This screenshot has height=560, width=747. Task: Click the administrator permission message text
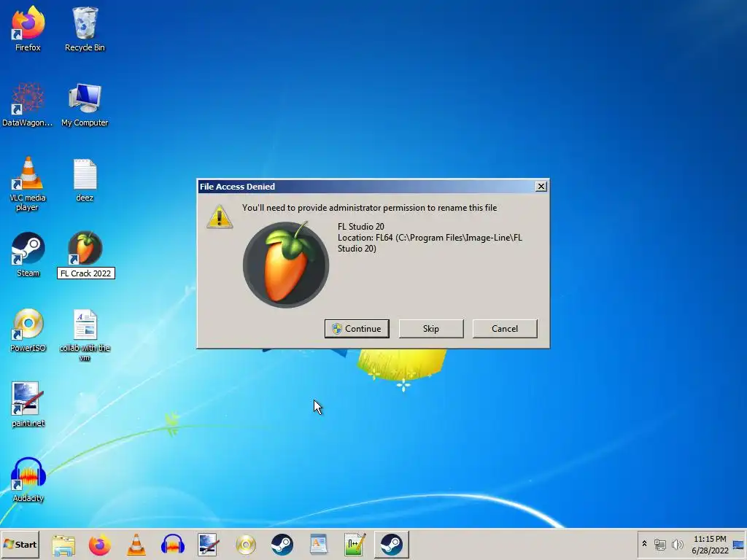click(x=369, y=208)
